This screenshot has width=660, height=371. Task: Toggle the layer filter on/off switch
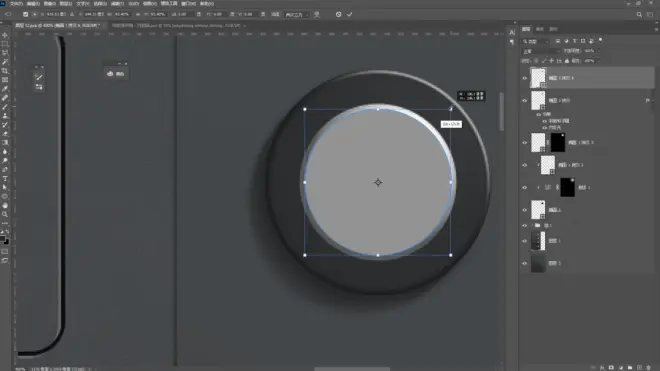pos(600,40)
